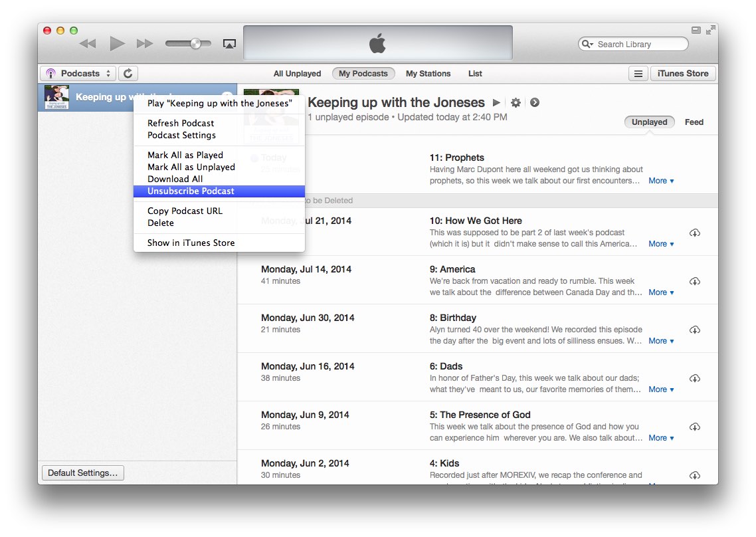The height and width of the screenshot is (537, 756).
Task: Choose Show in iTunes Store
Action: coord(219,243)
